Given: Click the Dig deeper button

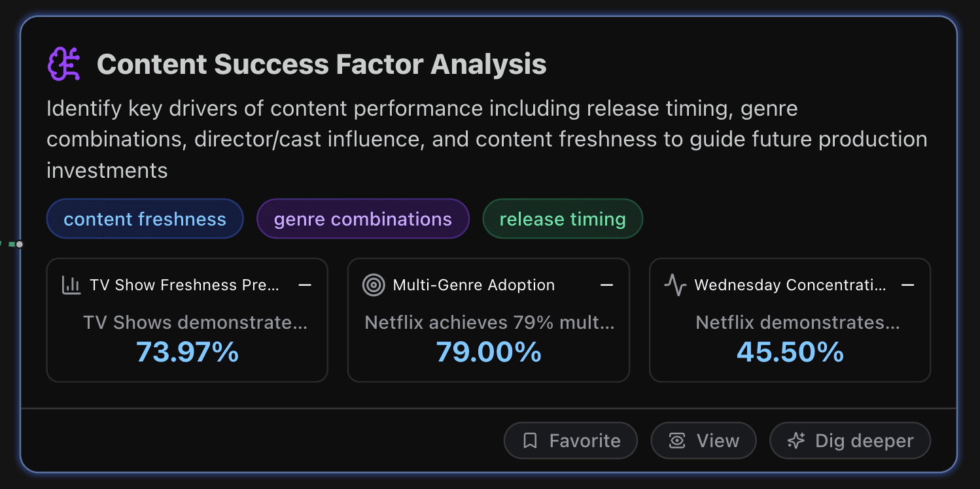Looking at the screenshot, I should click(850, 440).
